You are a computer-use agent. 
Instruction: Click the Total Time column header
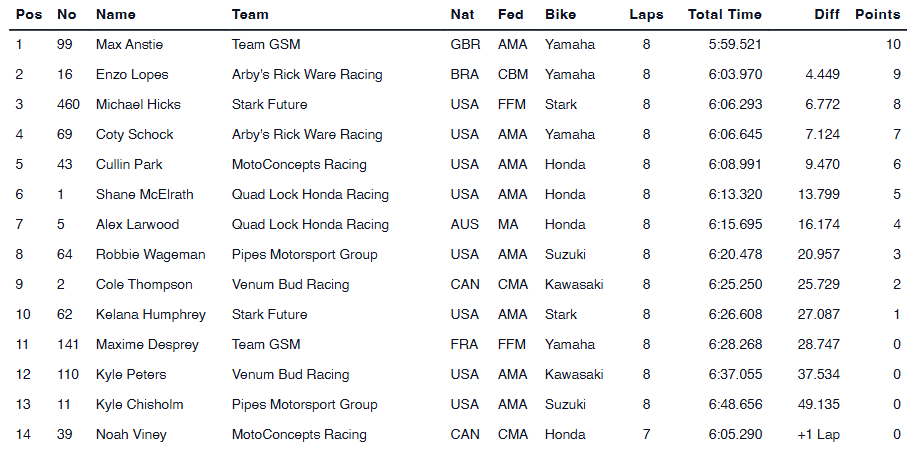tap(724, 15)
